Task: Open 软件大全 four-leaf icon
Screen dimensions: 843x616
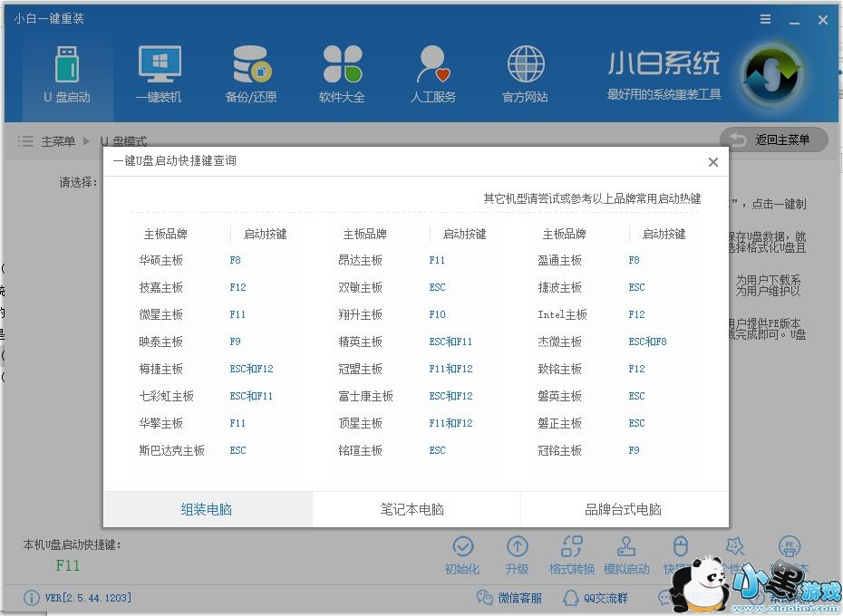Action: tap(343, 64)
